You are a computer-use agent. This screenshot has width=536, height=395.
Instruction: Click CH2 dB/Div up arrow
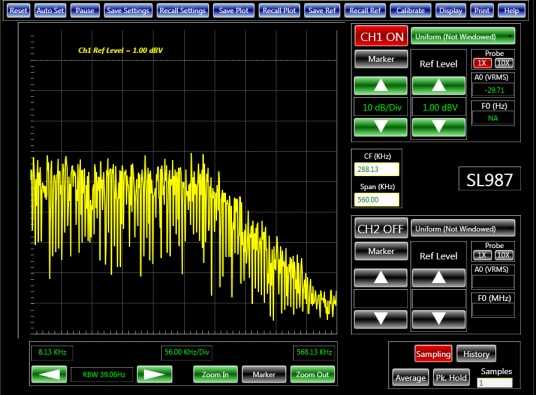(x=381, y=278)
